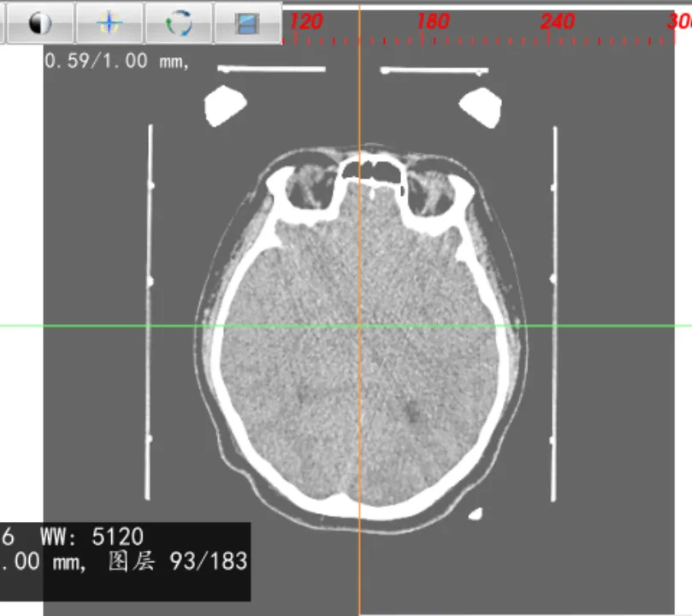This screenshot has height=616, width=692.
Task: Click the ruler mark labeled 120
Action: click(x=306, y=21)
